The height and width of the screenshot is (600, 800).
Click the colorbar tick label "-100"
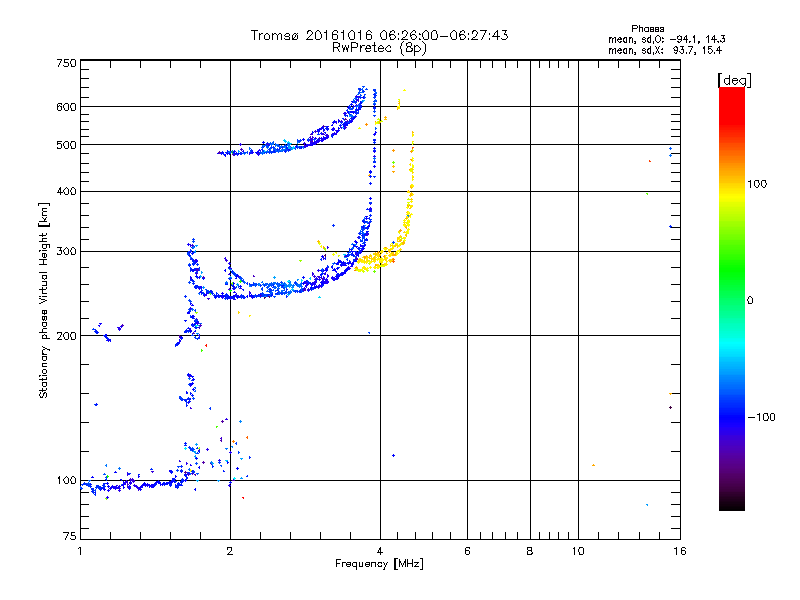(761, 417)
